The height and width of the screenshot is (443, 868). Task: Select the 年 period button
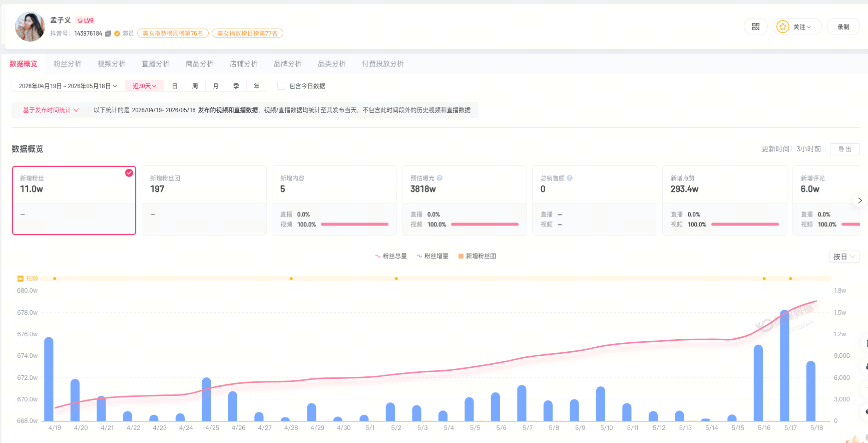pyautogui.click(x=257, y=86)
